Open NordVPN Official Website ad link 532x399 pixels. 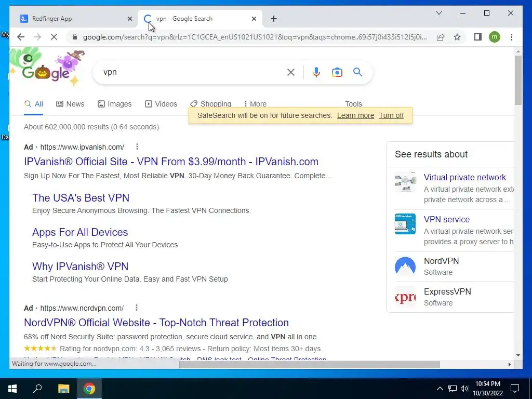tap(156, 322)
